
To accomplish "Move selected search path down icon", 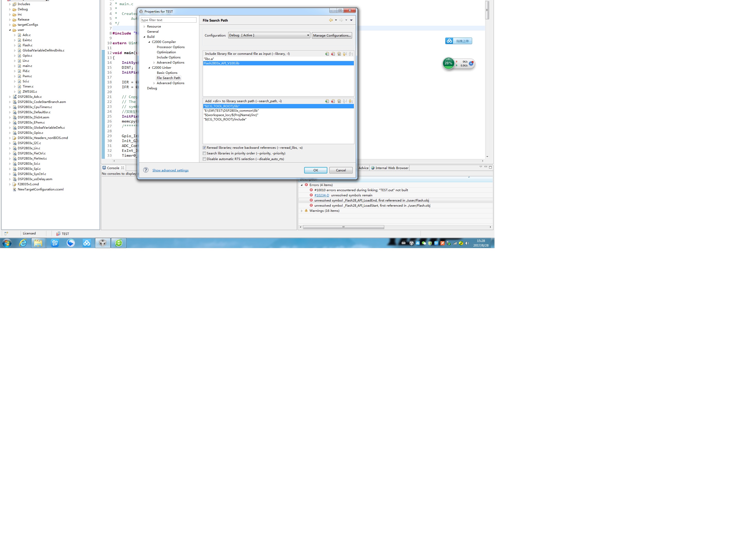I will pyautogui.click(x=351, y=101).
